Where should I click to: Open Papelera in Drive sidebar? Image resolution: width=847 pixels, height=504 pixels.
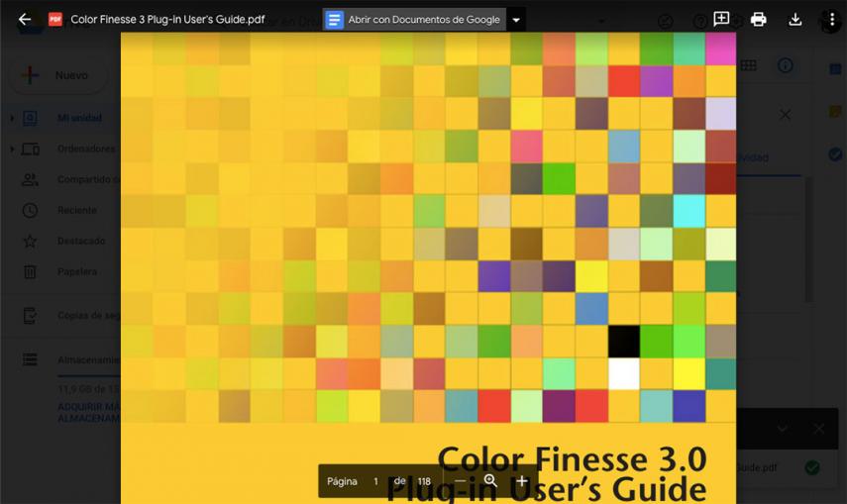(77, 271)
